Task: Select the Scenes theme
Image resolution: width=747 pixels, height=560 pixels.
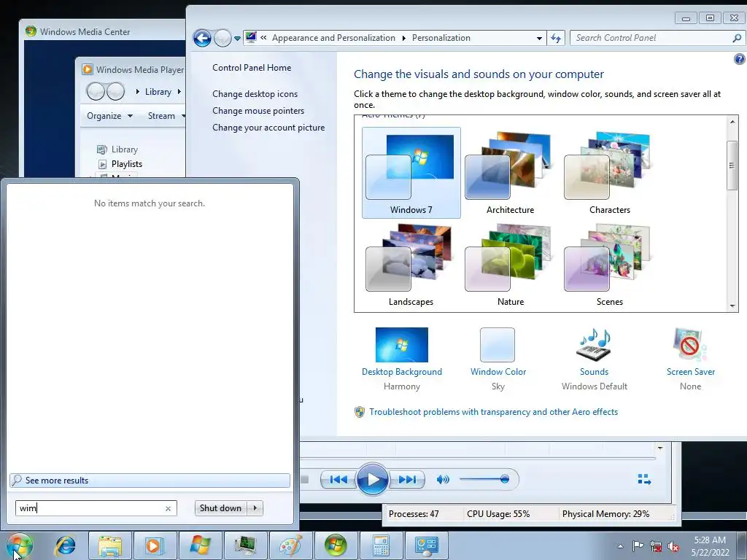Action: pos(609,265)
